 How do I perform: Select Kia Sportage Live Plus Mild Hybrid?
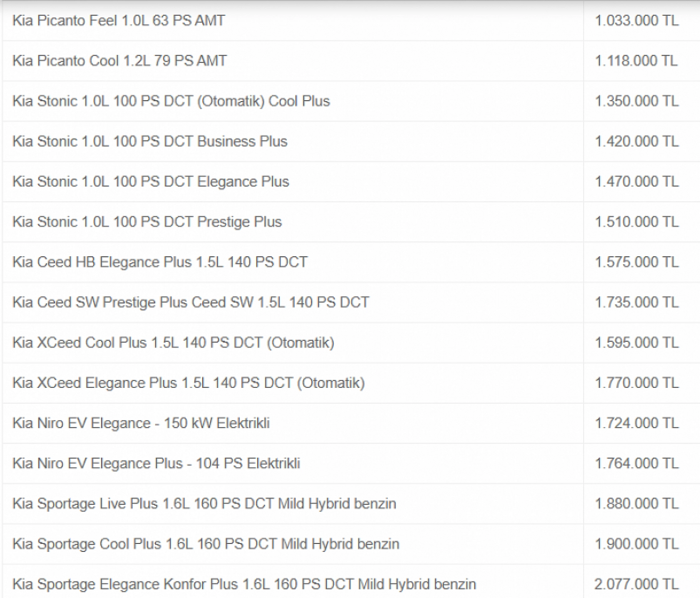point(204,504)
